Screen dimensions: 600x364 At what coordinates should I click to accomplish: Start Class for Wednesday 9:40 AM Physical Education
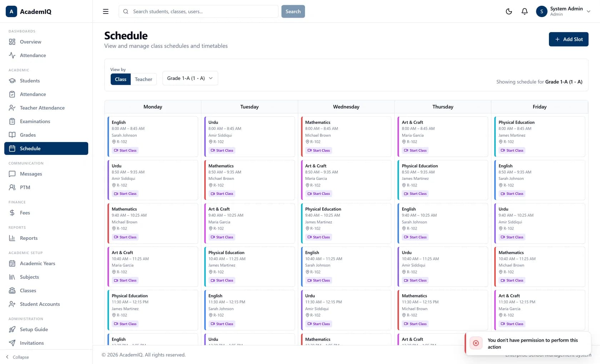[319, 237]
